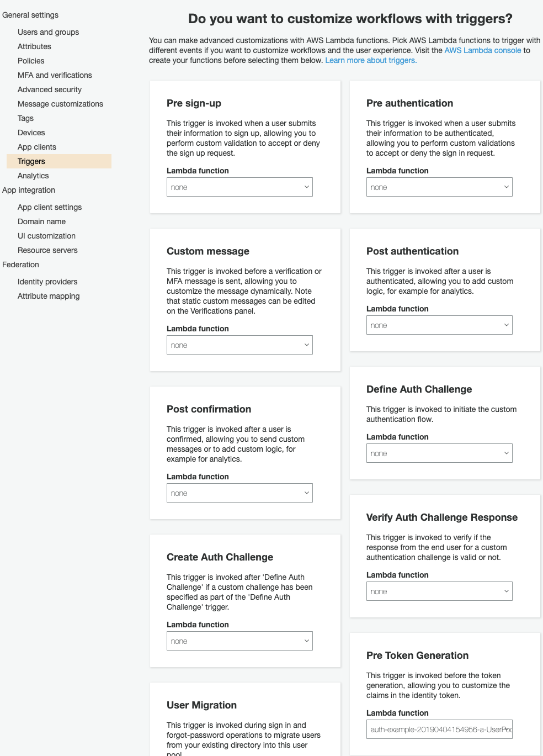Open the Analytics section
543x756 pixels.
pyautogui.click(x=33, y=176)
